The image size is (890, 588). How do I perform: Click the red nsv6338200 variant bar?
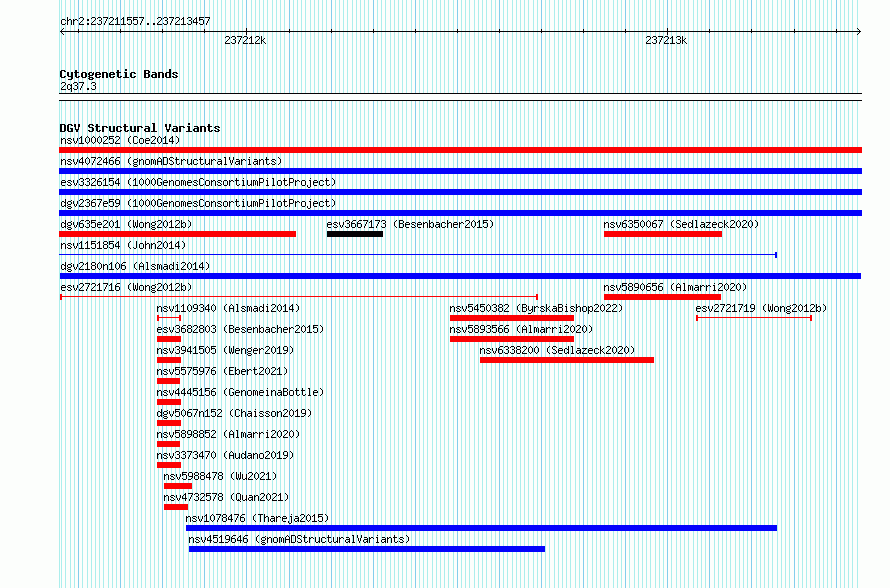pos(567,360)
